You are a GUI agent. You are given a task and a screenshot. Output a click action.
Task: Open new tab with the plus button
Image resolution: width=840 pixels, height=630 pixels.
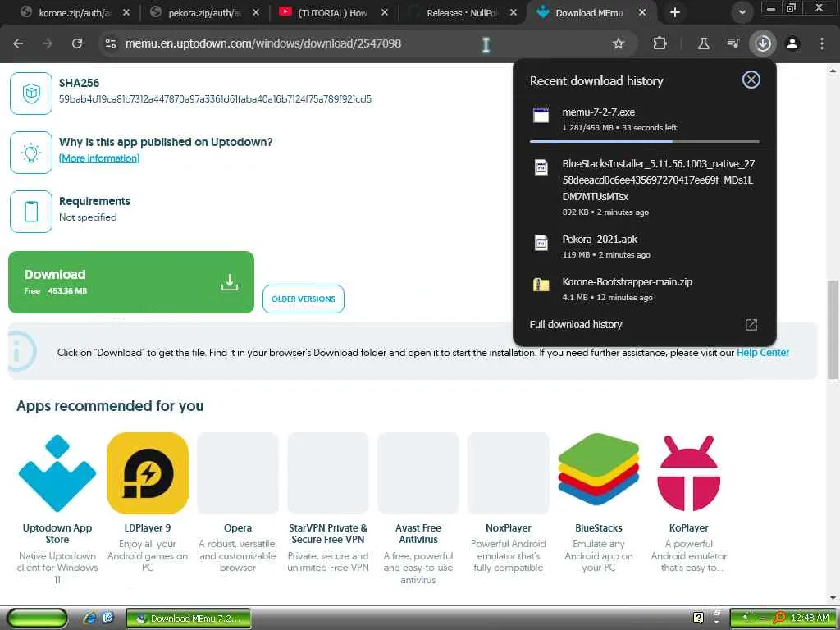coord(675,12)
